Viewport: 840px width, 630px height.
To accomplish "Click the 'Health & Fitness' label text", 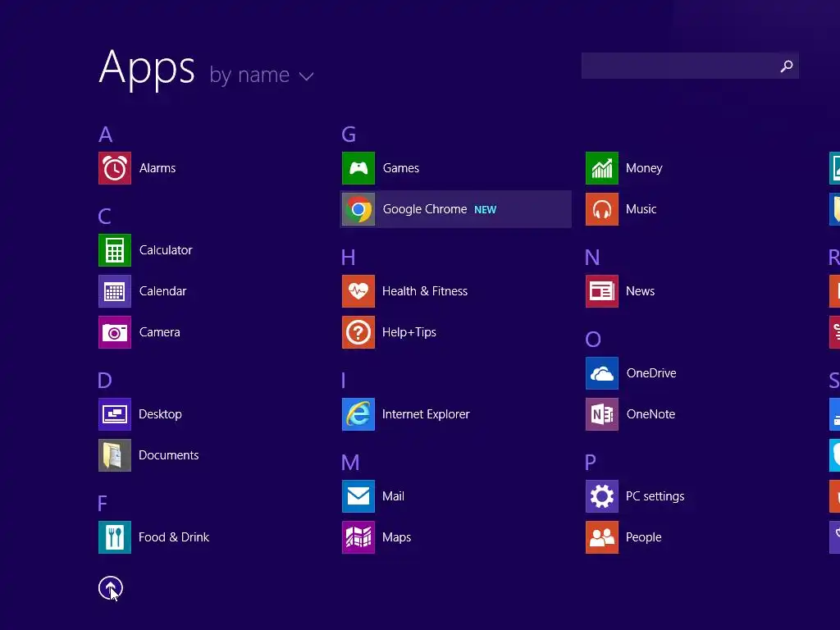I will click(425, 291).
